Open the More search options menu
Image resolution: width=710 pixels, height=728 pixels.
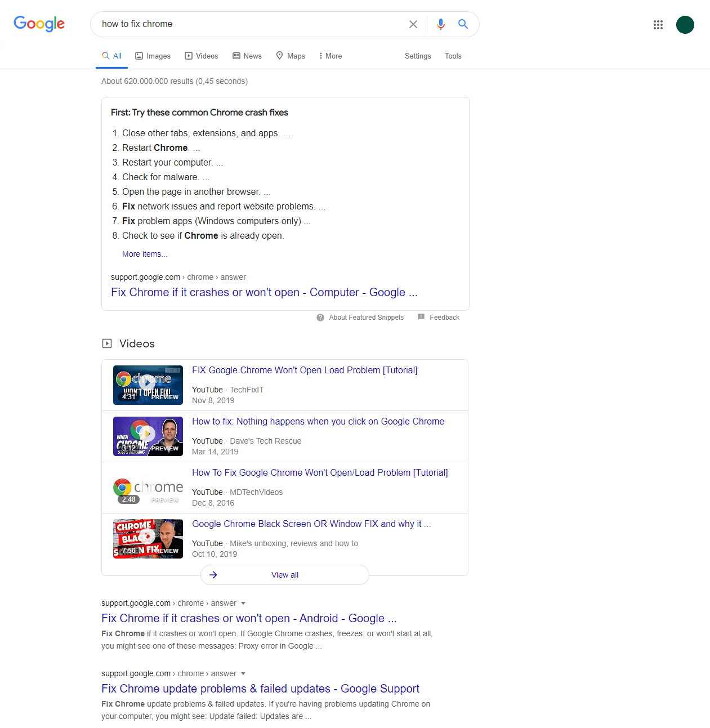(331, 56)
